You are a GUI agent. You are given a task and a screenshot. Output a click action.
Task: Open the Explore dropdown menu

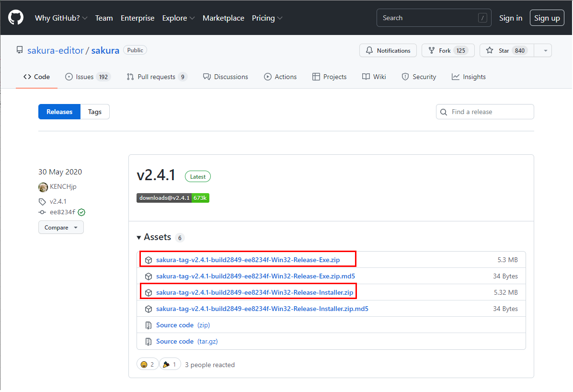[178, 18]
